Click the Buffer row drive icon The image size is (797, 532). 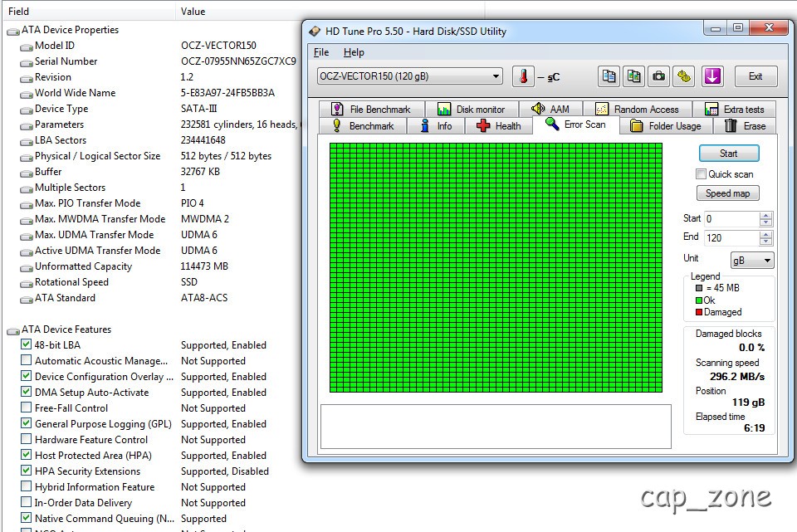pos(27,173)
